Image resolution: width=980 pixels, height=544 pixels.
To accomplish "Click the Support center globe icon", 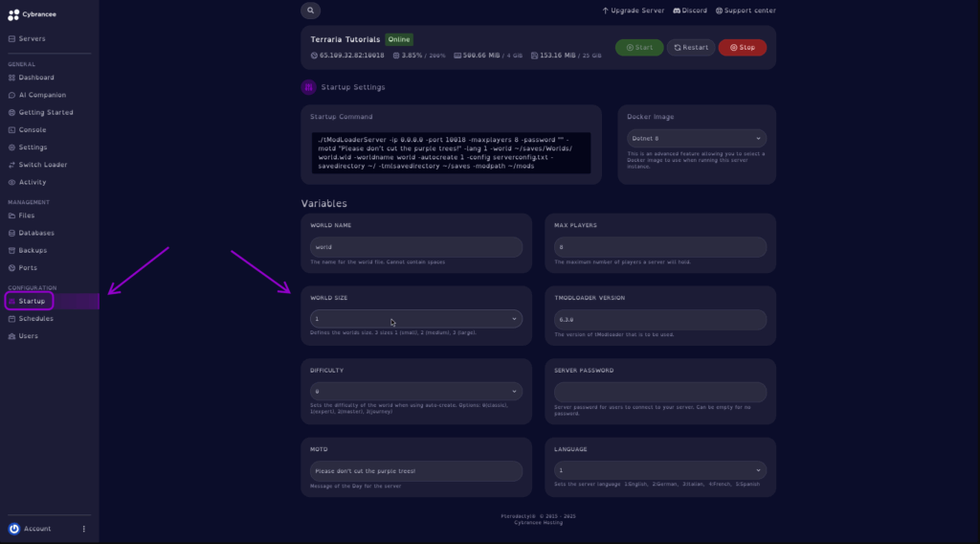I will 719,11.
